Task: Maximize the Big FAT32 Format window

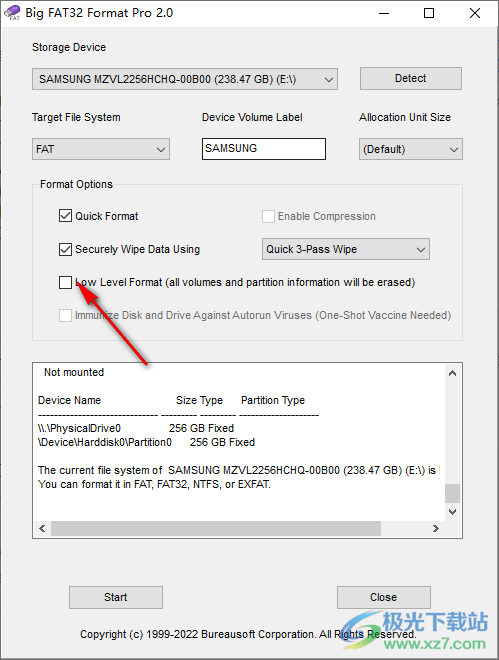Action: [x=429, y=13]
